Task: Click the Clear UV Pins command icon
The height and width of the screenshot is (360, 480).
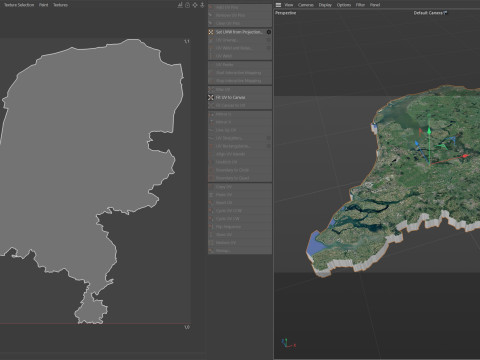Action: pyautogui.click(x=211, y=23)
